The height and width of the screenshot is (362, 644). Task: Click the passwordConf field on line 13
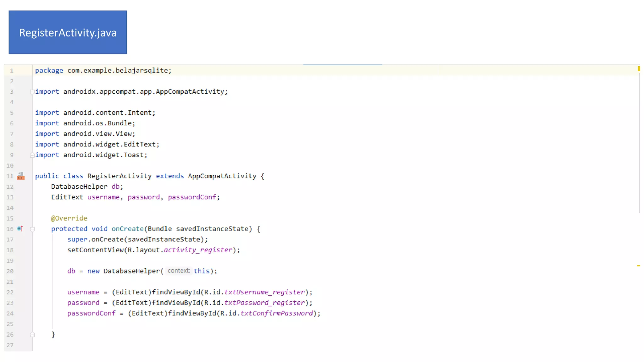point(192,197)
